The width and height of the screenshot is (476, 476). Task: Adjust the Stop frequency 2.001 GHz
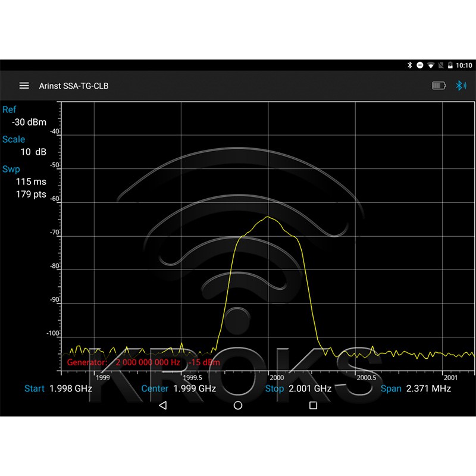click(309, 389)
